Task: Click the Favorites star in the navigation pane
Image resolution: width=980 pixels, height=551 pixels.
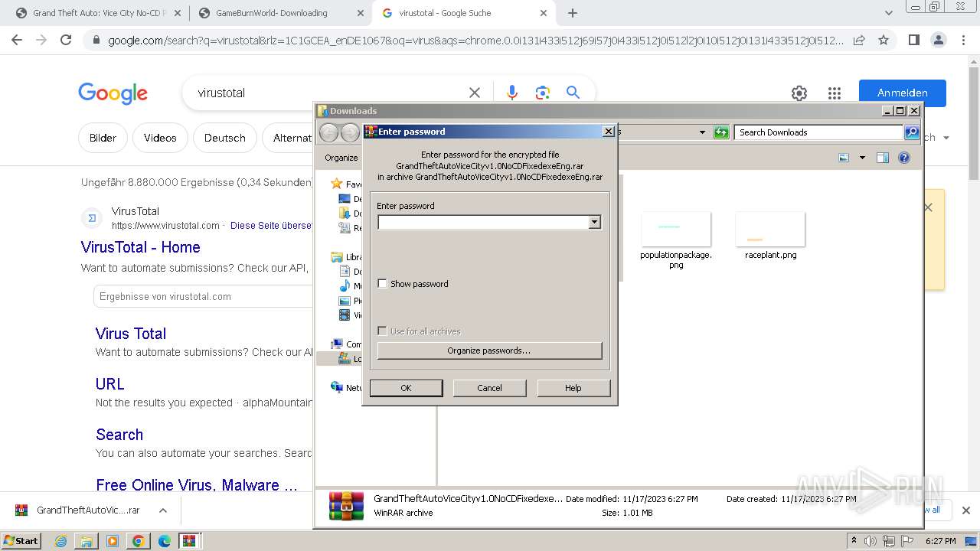Action: [x=336, y=184]
